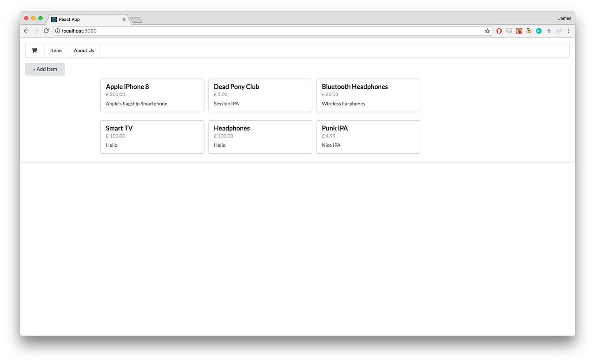Select the Items navigation tab
The height and width of the screenshot is (364, 595).
[56, 50]
